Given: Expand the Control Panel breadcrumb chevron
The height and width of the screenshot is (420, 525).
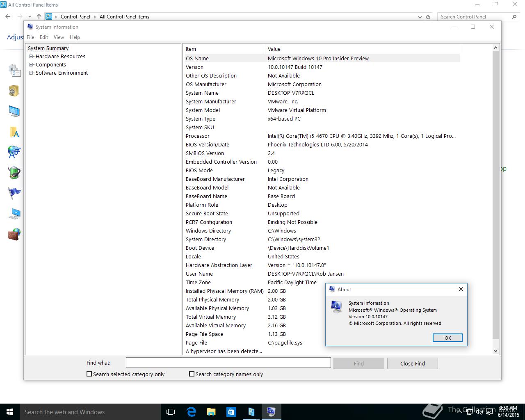Looking at the screenshot, I should point(95,17).
